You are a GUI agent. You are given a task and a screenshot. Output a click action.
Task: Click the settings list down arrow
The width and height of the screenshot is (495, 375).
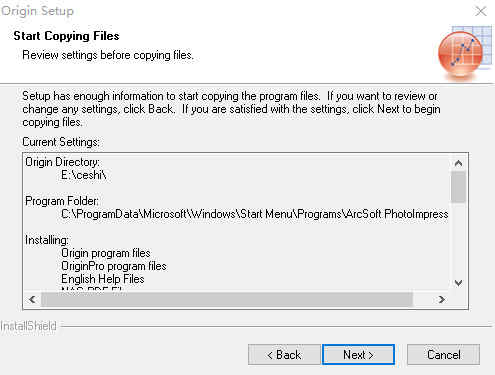click(458, 283)
